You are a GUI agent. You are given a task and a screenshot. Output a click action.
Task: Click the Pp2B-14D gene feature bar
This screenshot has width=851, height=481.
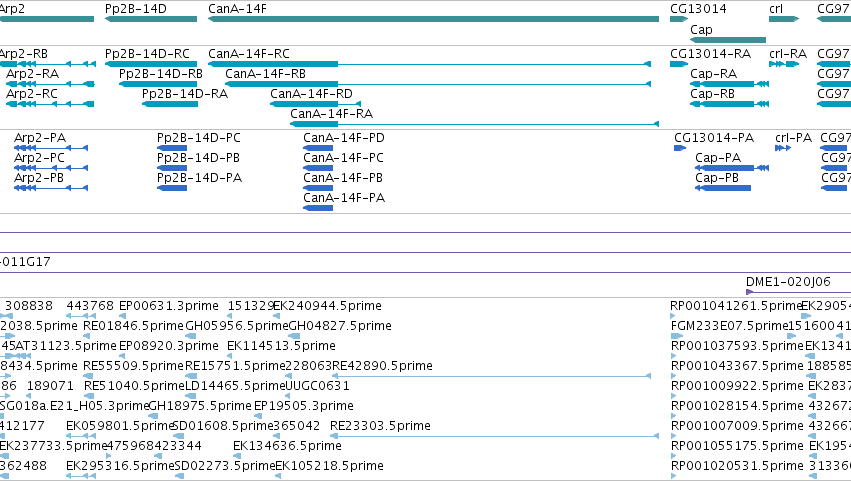151,19
